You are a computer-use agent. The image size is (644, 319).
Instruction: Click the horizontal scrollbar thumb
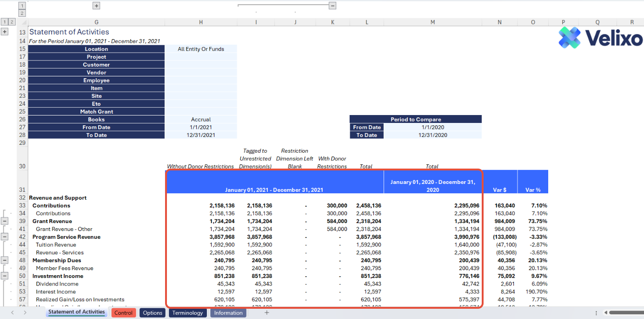(x=626, y=313)
